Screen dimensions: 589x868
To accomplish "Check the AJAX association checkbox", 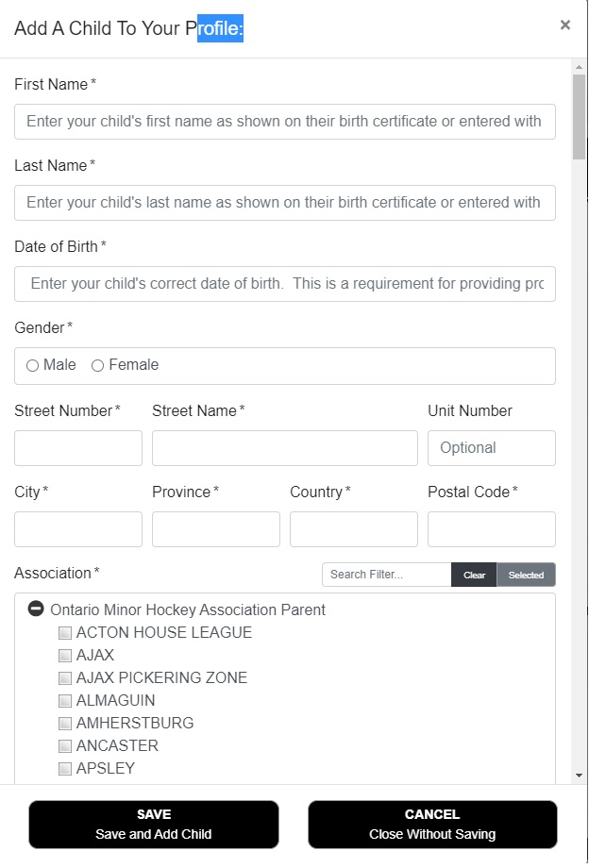I will (x=65, y=656).
